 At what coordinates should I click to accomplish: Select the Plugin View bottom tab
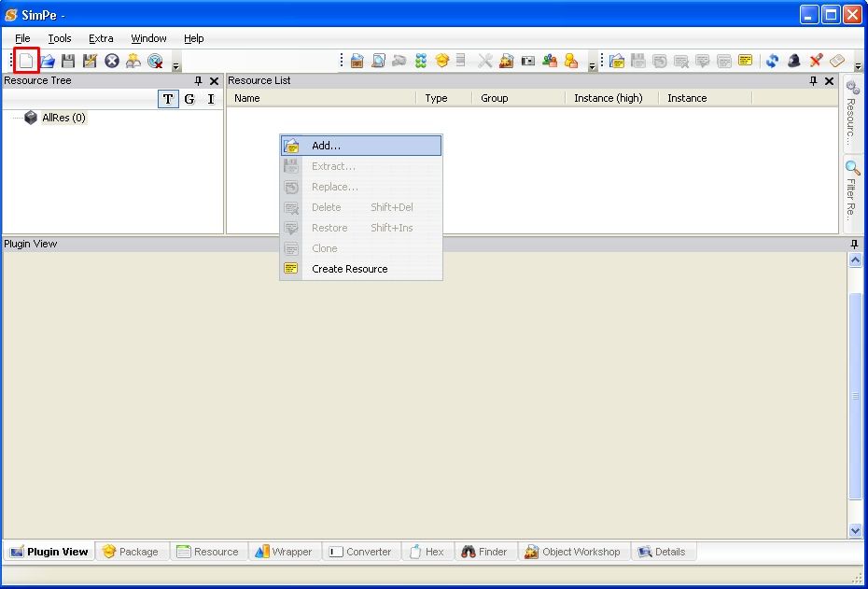pos(49,552)
